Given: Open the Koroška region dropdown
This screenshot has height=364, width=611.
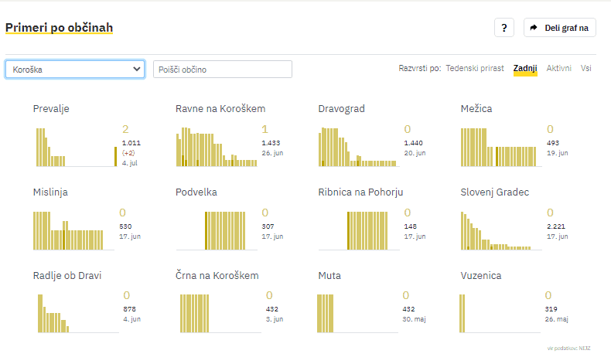Looking at the screenshot, I should point(75,70).
